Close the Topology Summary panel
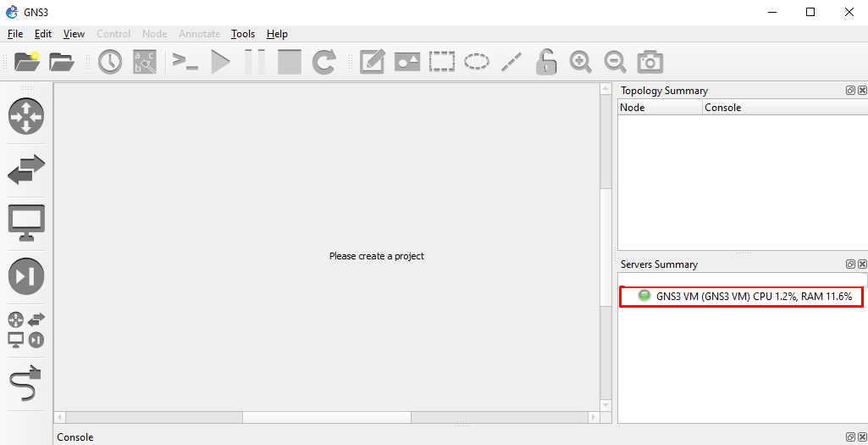Viewport: 868px width, 445px height. tap(862, 91)
